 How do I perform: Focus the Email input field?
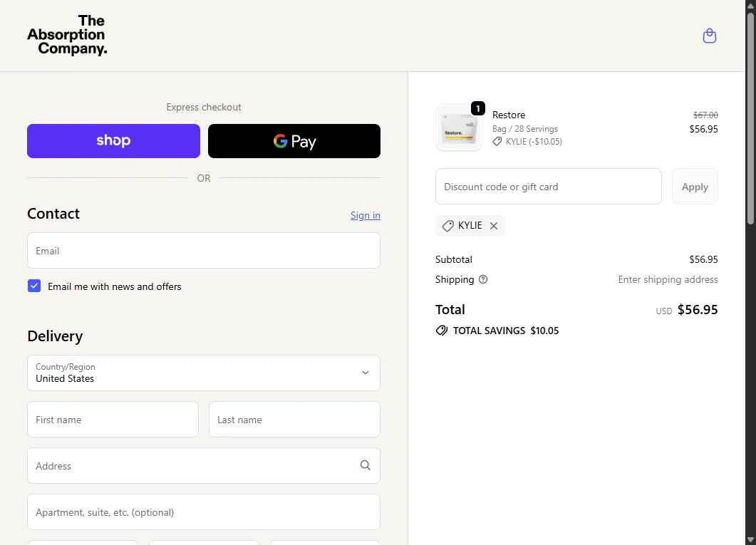pyautogui.click(x=204, y=251)
